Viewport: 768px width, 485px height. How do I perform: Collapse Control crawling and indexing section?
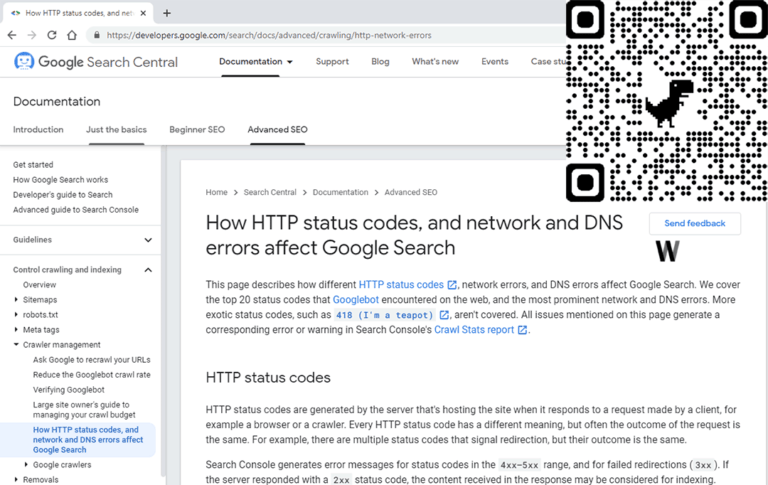tap(148, 270)
